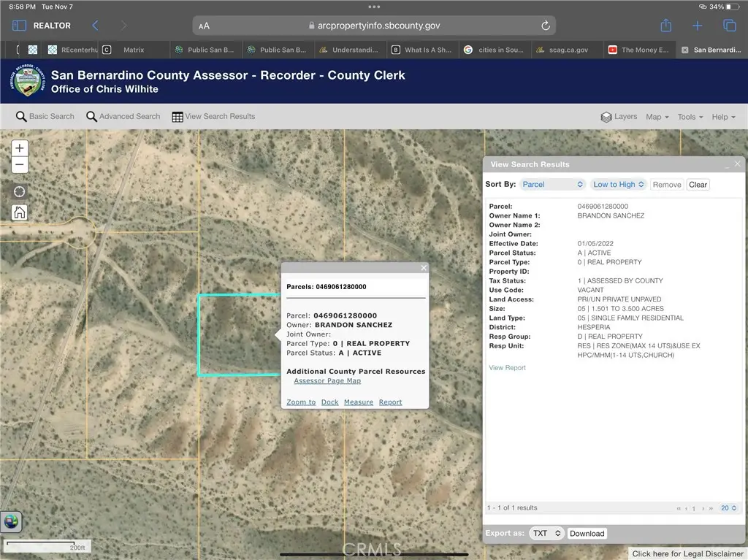Click the locate-me crosshair map icon
Viewport: 748px width, 560px height.
pyautogui.click(x=20, y=192)
